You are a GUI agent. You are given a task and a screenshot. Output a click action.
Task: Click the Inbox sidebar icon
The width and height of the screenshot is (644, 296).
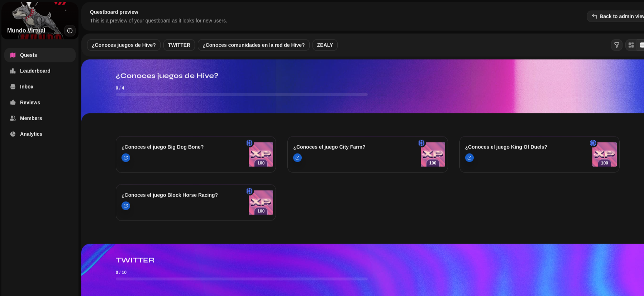pyautogui.click(x=13, y=86)
